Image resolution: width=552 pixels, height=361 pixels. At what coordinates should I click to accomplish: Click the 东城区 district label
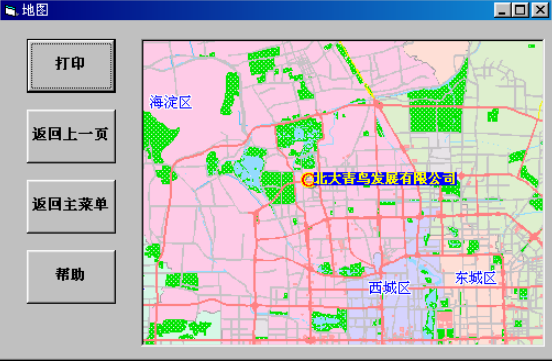(x=476, y=278)
